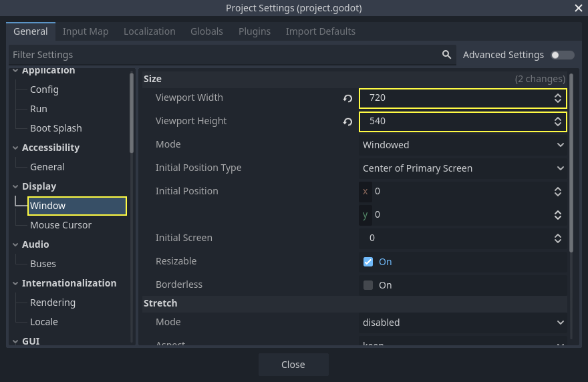Click the Initial Screen stepper arrows
This screenshot has height=382, width=588.
point(557,238)
